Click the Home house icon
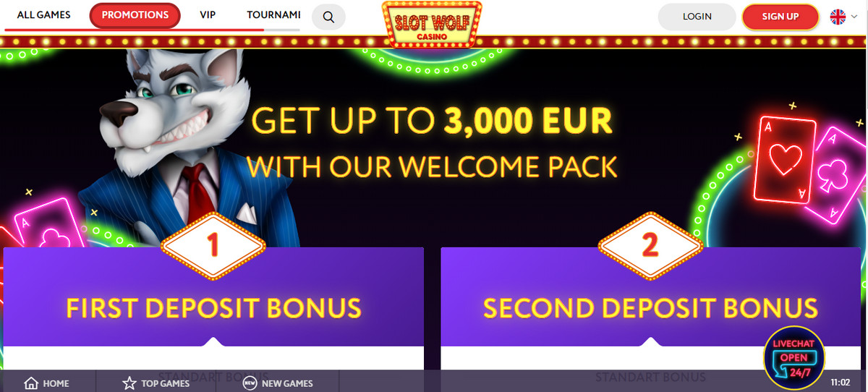This screenshot has width=868, height=392. click(x=30, y=383)
